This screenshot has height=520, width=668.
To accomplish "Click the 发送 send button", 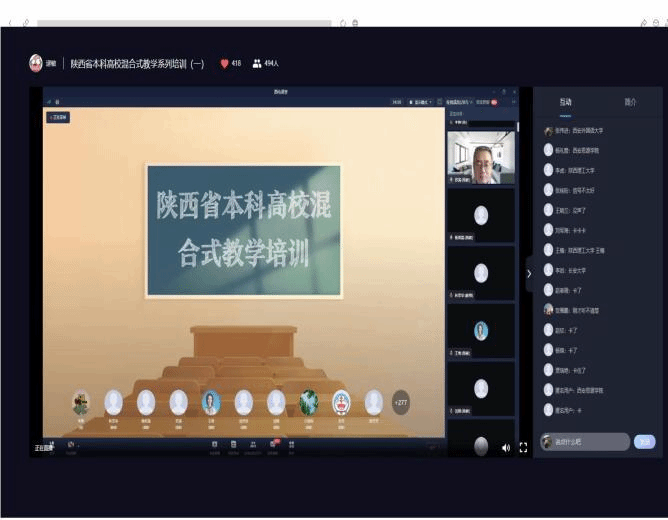I will [645, 441].
